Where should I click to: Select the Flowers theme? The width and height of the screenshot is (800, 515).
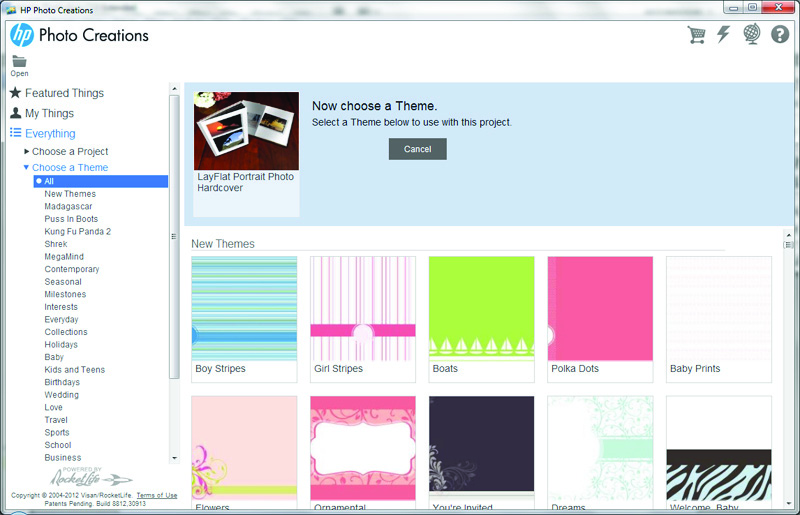[x=244, y=452]
